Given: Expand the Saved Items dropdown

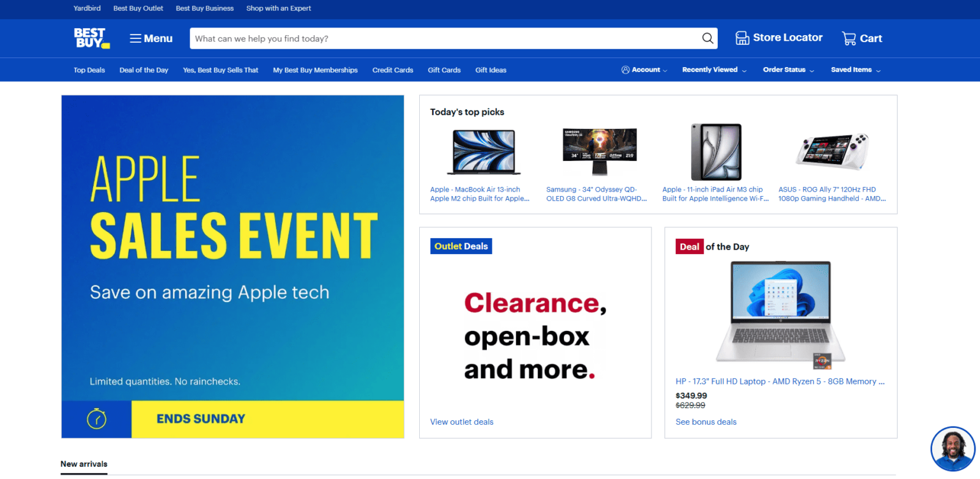Looking at the screenshot, I should 856,70.
